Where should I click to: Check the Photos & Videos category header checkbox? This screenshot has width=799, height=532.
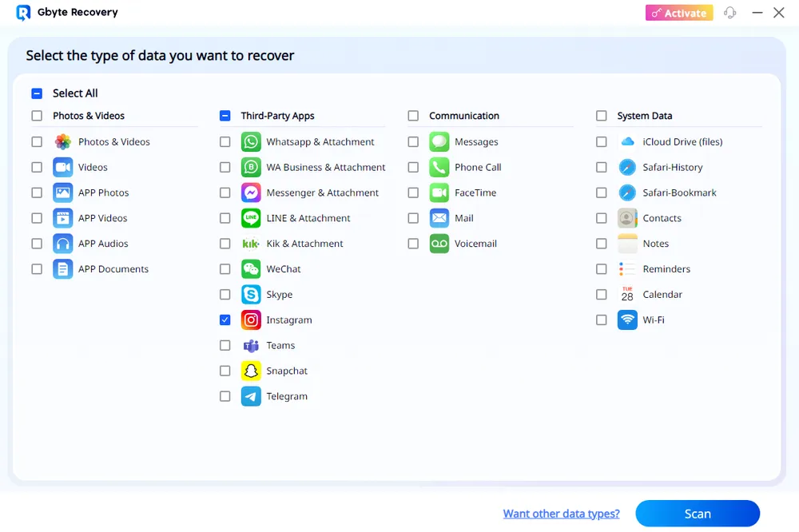click(x=37, y=116)
